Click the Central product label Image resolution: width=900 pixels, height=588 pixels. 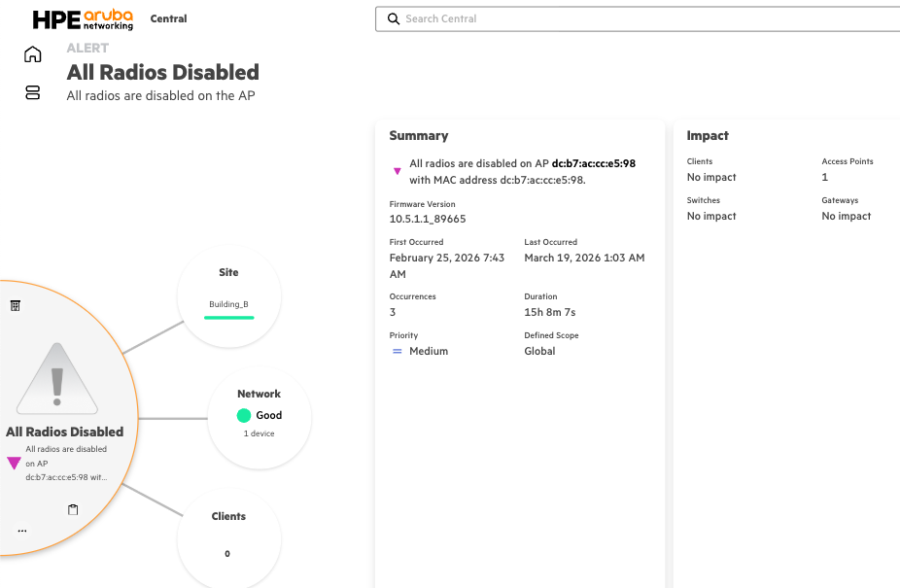pos(169,18)
